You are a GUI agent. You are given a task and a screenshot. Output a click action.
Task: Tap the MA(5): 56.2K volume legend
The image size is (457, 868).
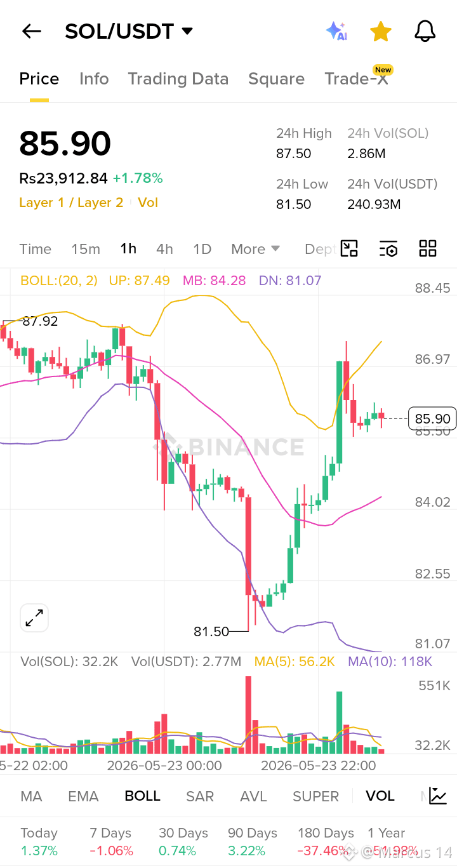[295, 662]
